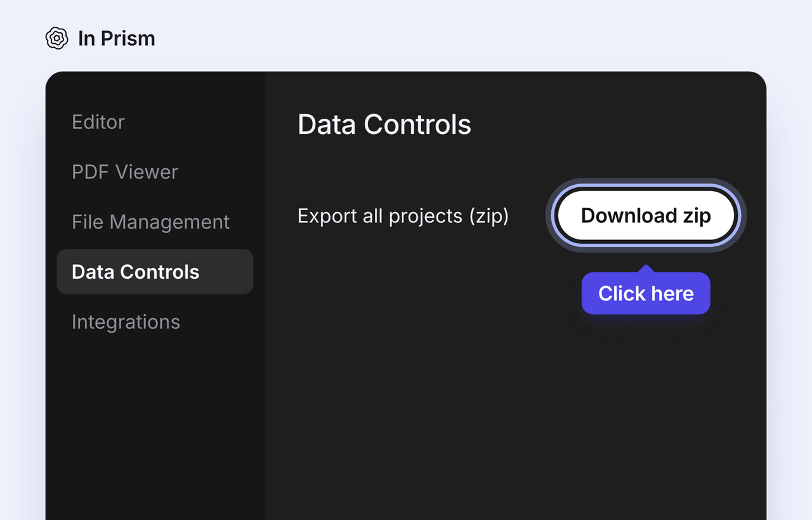Click the Prism flower logo icon
Viewport: 812px width, 520px height.
click(57, 38)
